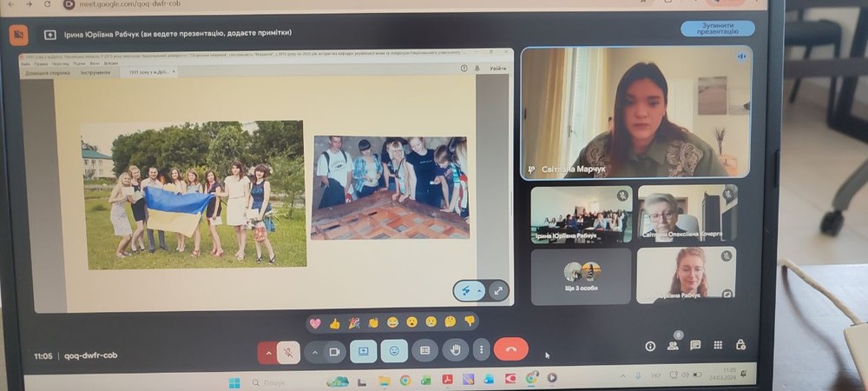
Task: Open the three-dot more options menu
Action: pos(480,351)
